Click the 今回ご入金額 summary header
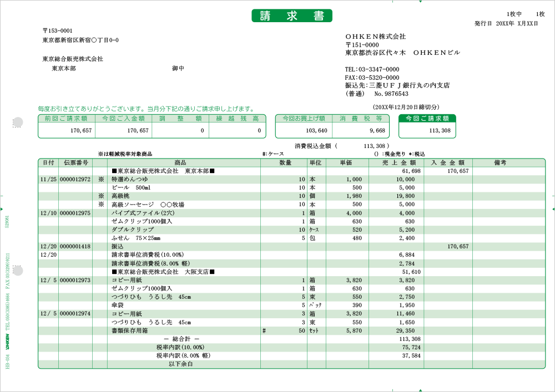 (x=123, y=119)
